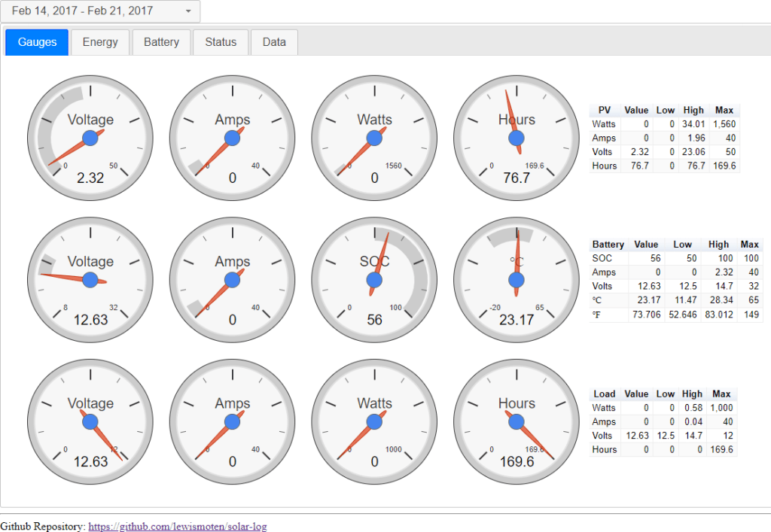Go to the Data tab
The image size is (771, 532).
tap(274, 42)
